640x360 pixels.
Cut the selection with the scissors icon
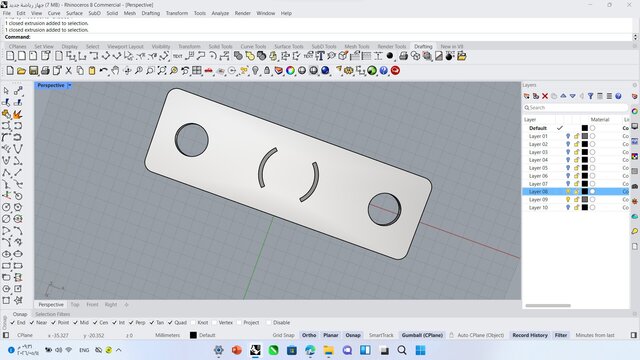(x=69, y=71)
